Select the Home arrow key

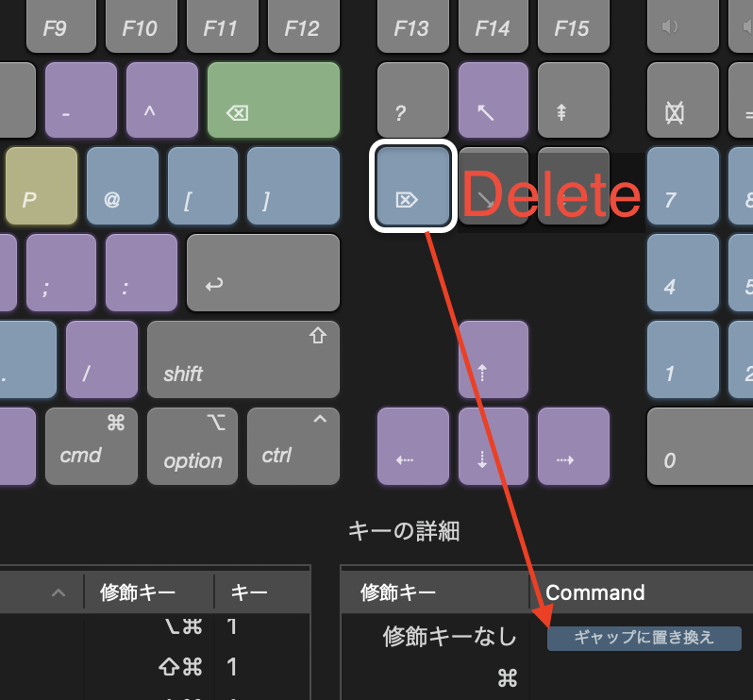(x=494, y=100)
